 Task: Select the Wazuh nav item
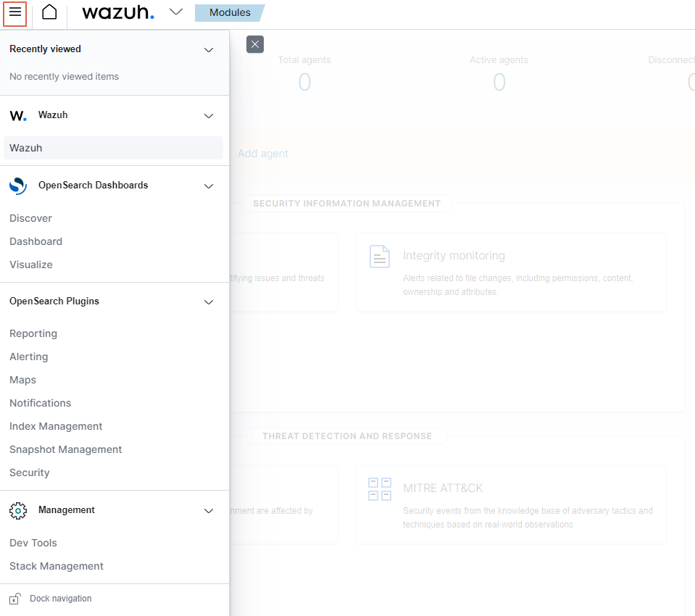(x=113, y=148)
